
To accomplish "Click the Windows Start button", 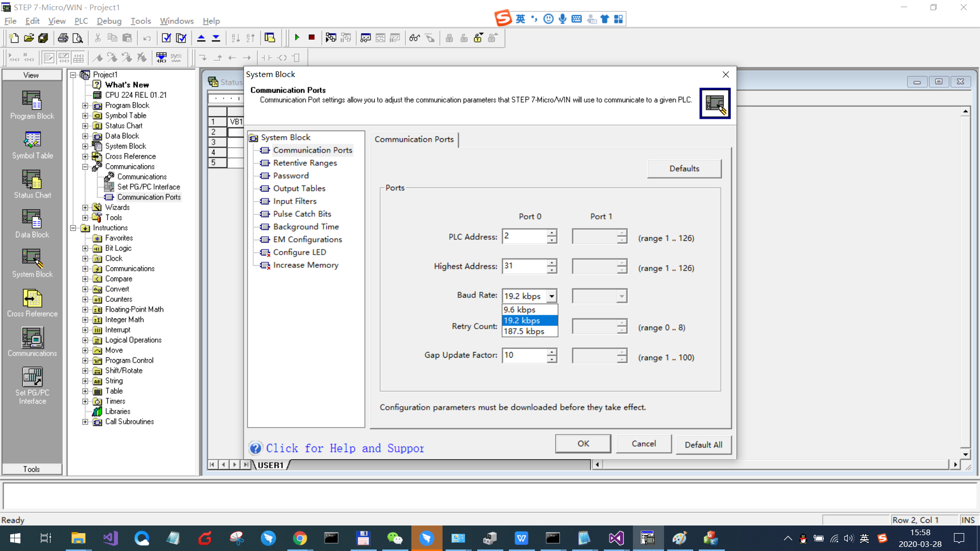I will click(x=15, y=538).
